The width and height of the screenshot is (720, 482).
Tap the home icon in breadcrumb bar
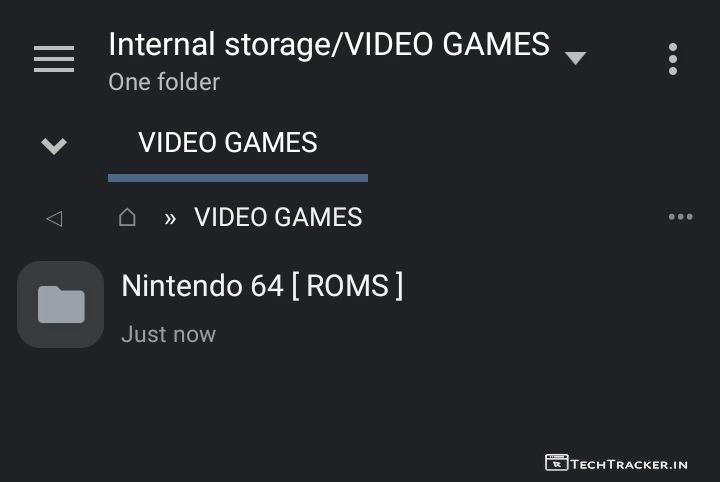(x=127, y=217)
